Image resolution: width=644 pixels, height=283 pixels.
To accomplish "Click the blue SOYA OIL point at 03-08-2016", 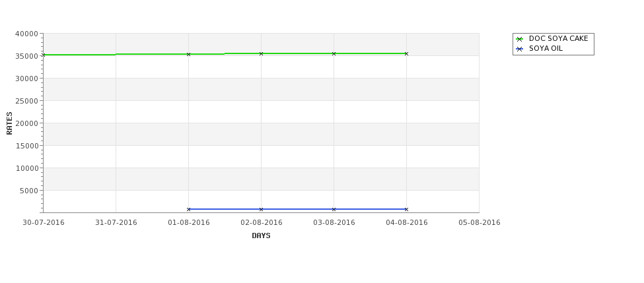I will 334,209.
